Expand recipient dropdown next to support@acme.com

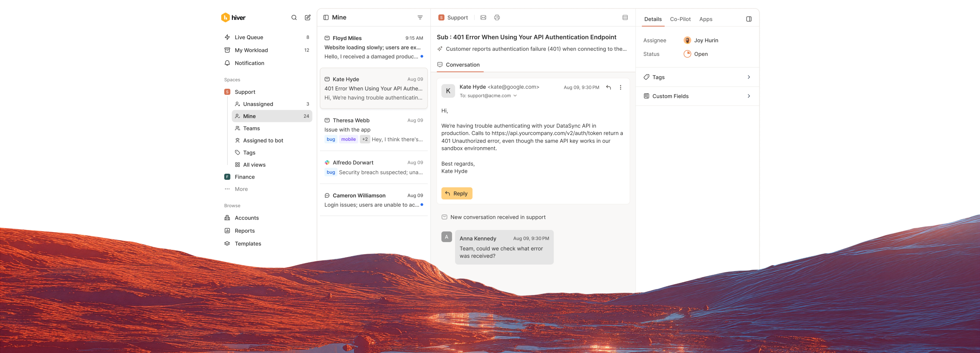tap(515, 96)
